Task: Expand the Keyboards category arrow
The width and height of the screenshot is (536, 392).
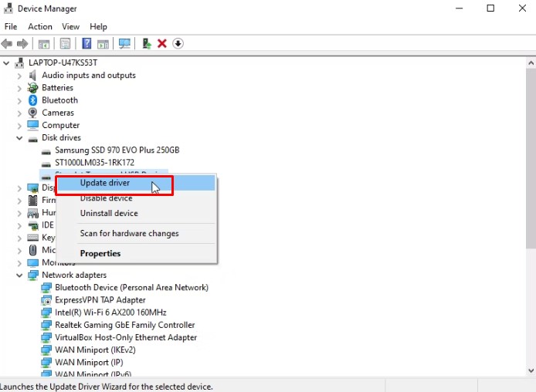Action: click(19, 238)
